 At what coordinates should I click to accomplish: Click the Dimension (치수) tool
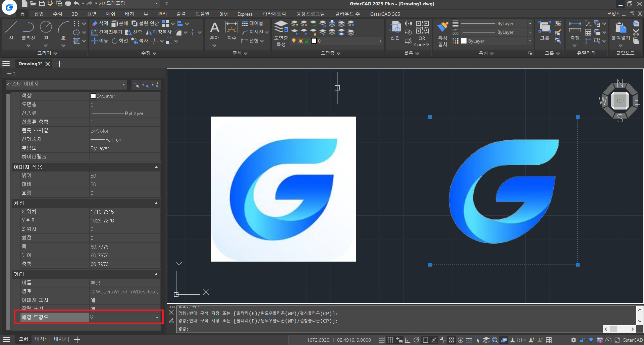coord(231,30)
